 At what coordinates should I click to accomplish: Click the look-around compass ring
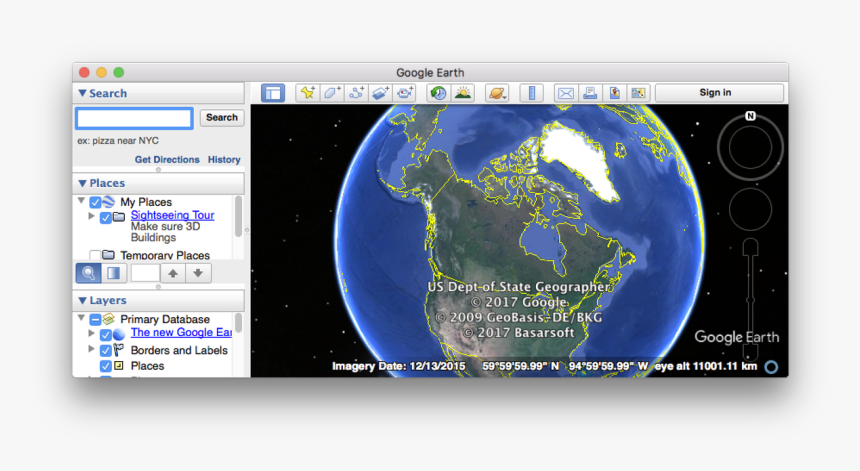[750, 147]
